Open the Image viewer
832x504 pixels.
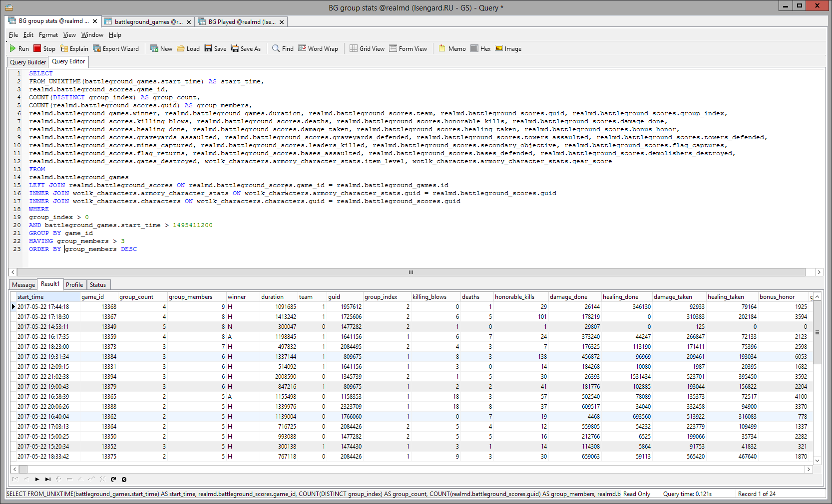point(508,48)
